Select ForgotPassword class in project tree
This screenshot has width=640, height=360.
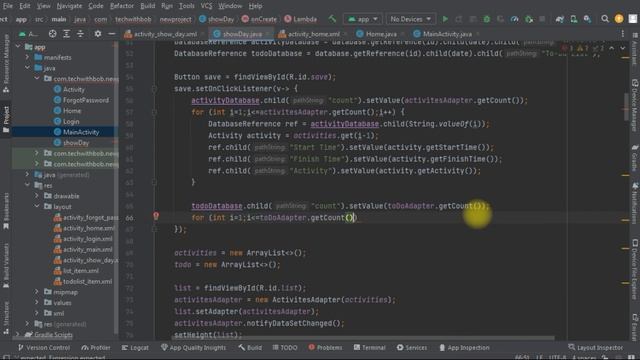(86, 100)
